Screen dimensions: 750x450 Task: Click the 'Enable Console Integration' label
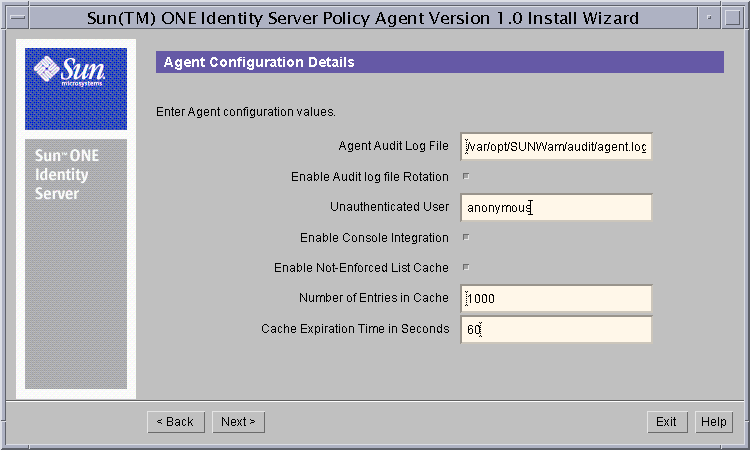(x=374, y=238)
